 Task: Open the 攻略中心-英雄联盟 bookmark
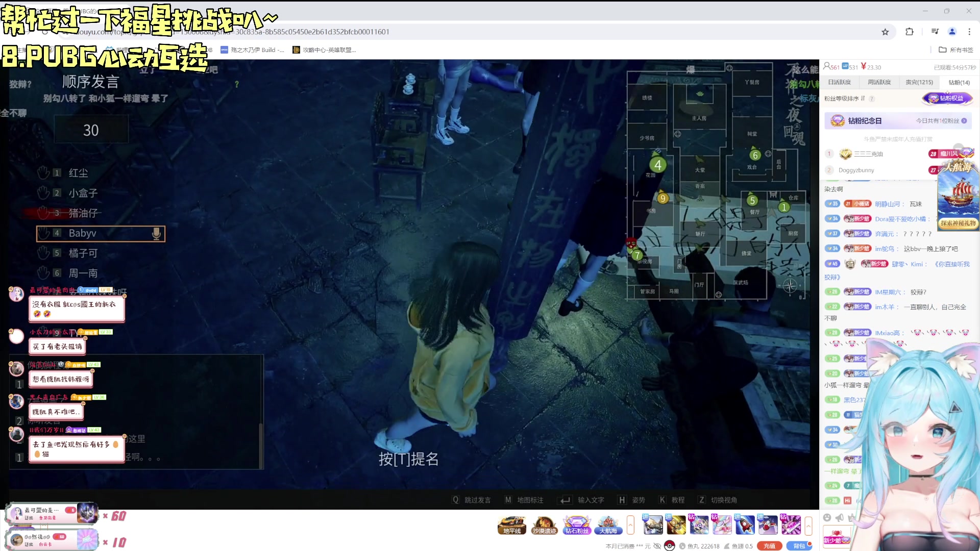point(324,49)
